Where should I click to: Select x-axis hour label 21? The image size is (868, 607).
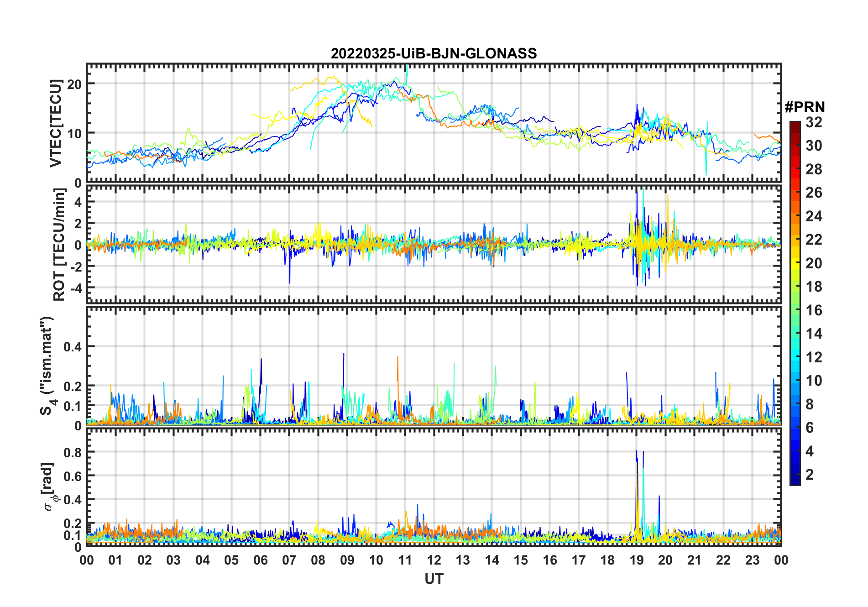tap(694, 560)
